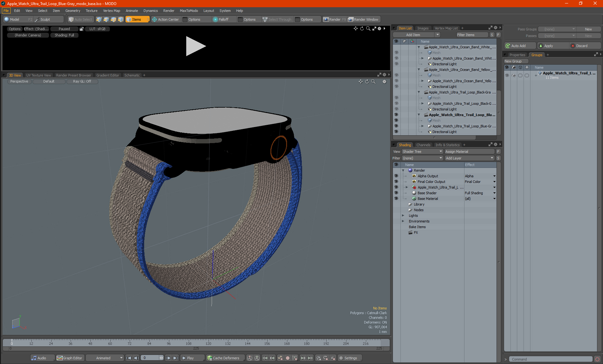The width and height of the screenshot is (603, 364).
Task: Open Action Center menu
Action: pos(165,19)
